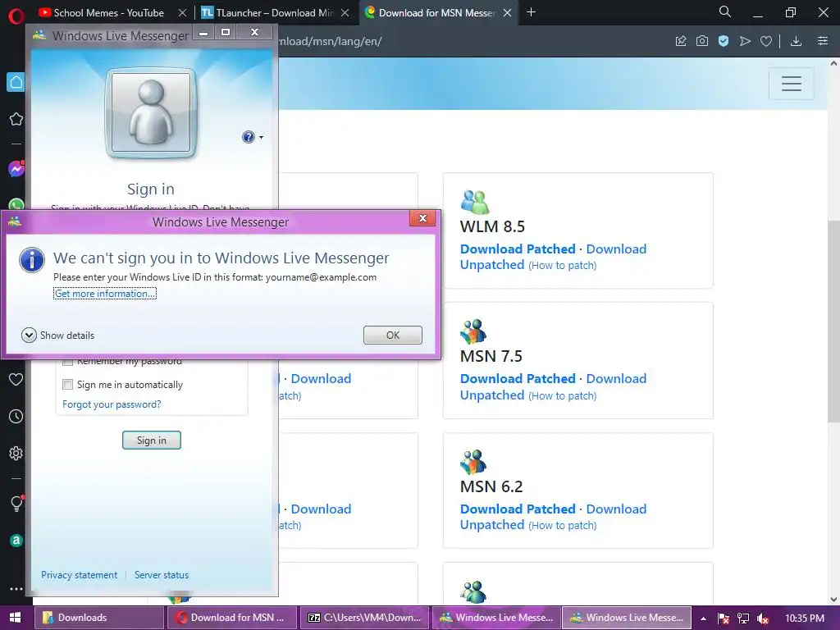Open the Downloads taskbar item
The height and width of the screenshot is (630, 840).
click(x=99, y=618)
